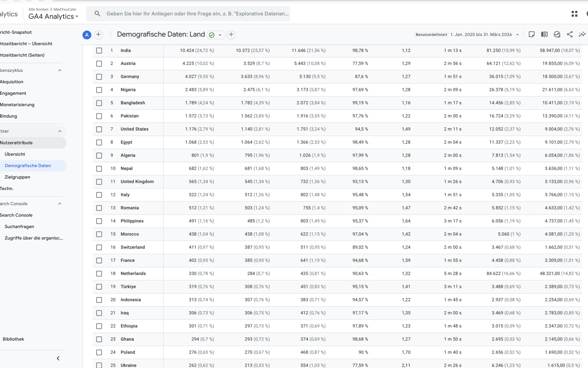Click the compare columns icon
Image resolution: width=588 pixels, height=368 pixels.
(544, 34)
